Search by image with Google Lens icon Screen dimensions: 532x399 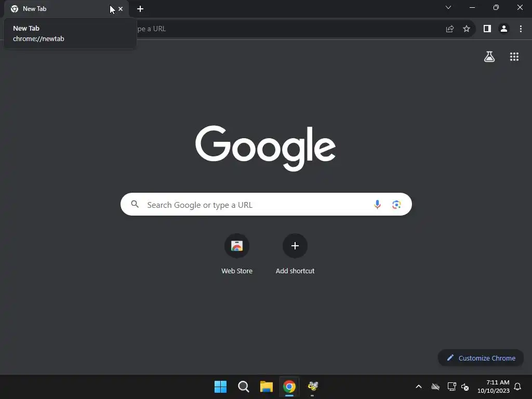(396, 205)
